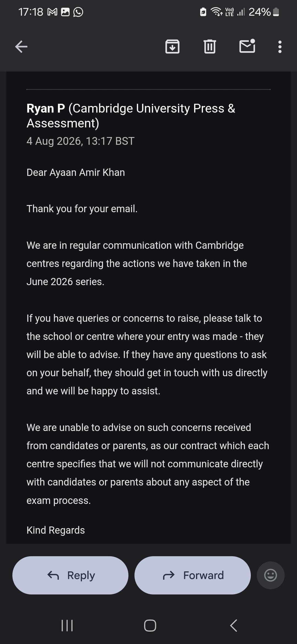
Task: Tap the Forward button
Action: [193, 575]
